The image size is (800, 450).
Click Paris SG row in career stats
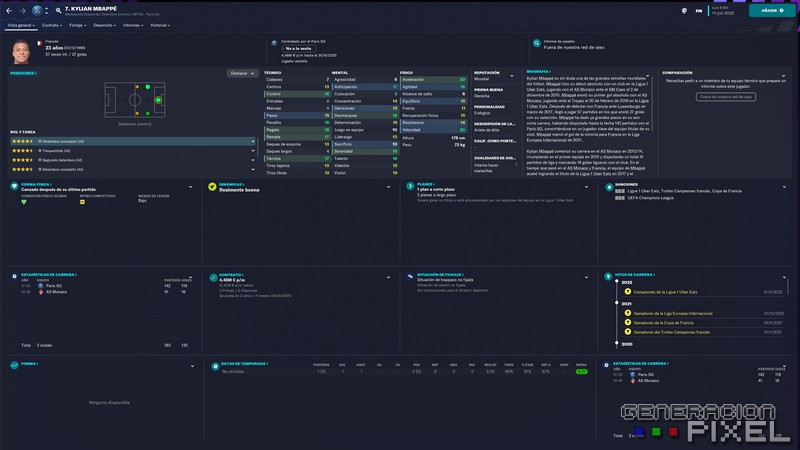pos(105,286)
